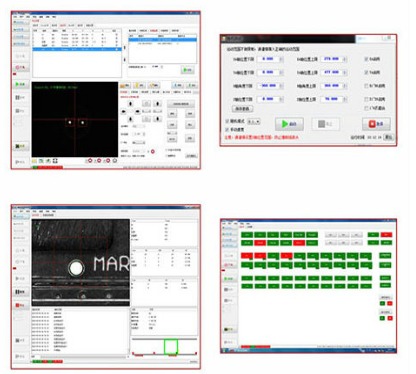Toggle the first checked checkbox at the dialog's top right
416x374 pixels.
(366, 59)
